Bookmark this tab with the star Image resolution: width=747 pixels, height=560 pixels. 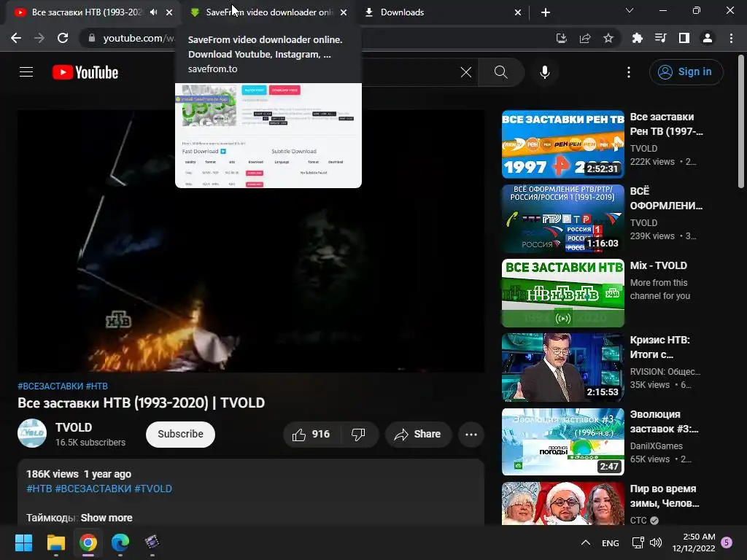pyautogui.click(x=608, y=38)
